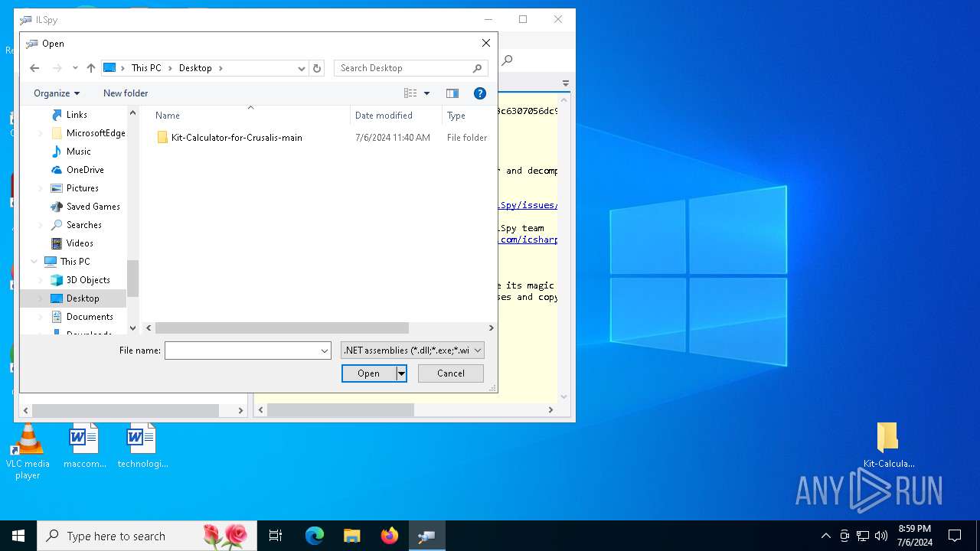Open Task View on the taskbar
Viewport: 980px width, 551px height.
tap(276, 536)
